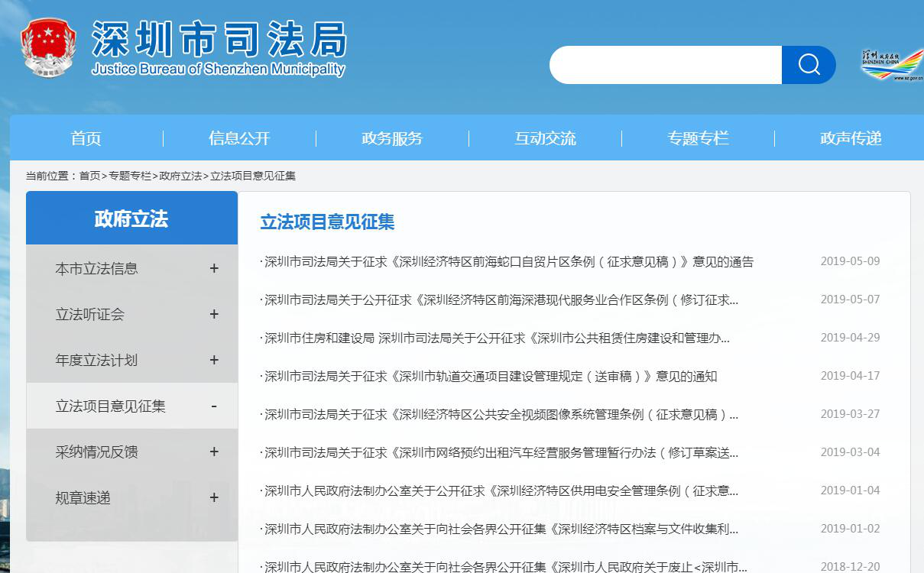Expand the 规章速递 plus icon
This screenshot has width=924, height=573.
click(214, 497)
